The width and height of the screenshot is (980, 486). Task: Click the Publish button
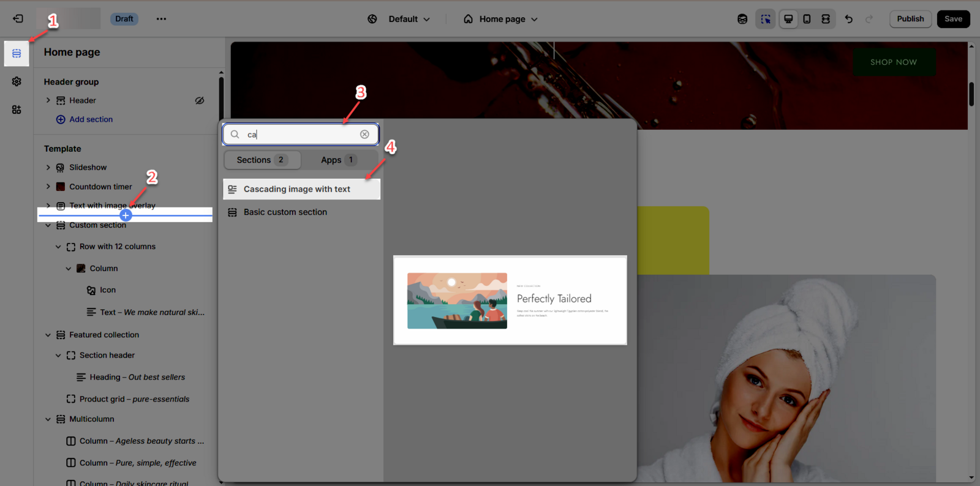pyautogui.click(x=910, y=19)
